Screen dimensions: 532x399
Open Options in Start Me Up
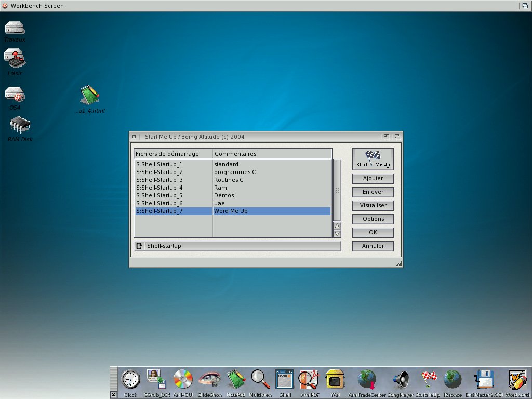tap(373, 219)
